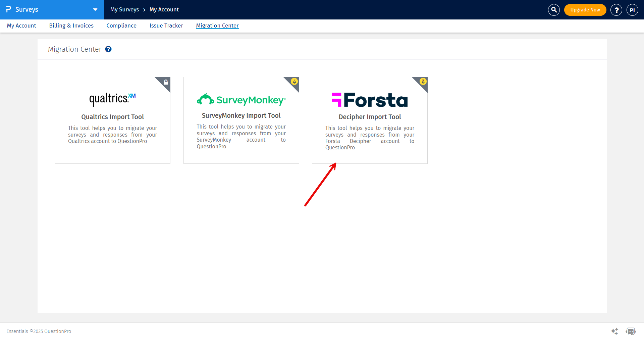The width and height of the screenshot is (644, 340).
Task: Click the Essentials ©2025 QuestionPro footer text
Action: (39, 331)
